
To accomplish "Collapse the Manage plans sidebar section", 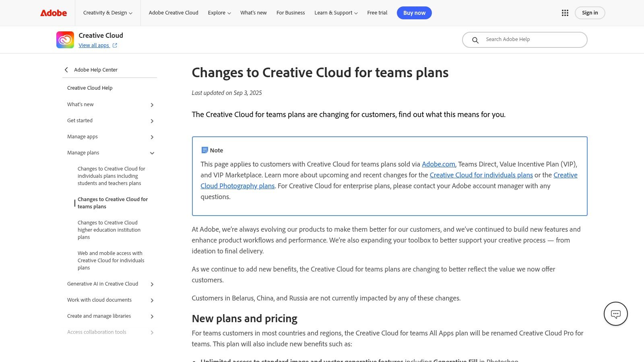I will tap(152, 153).
